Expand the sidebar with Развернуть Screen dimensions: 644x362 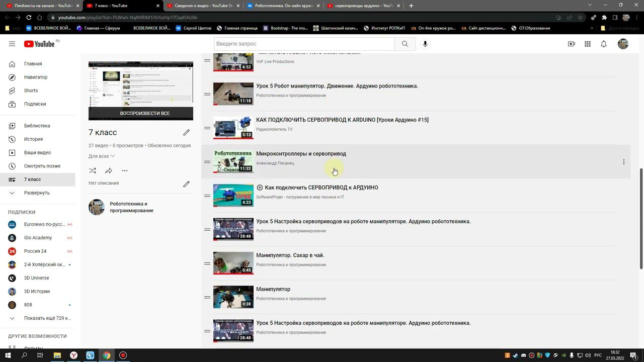click(x=37, y=193)
